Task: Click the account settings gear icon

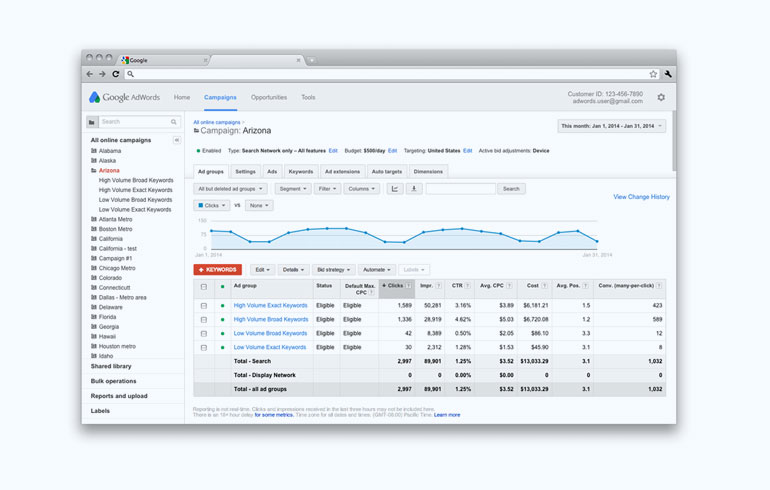Action: point(661,97)
